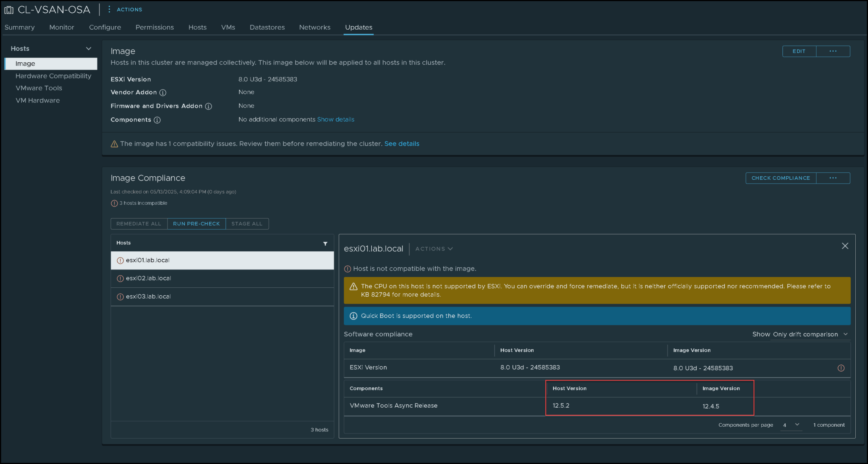The image size is (868, 464).
Task: Open the Check Compliance ellipsis menu
Action: point(833,178)
